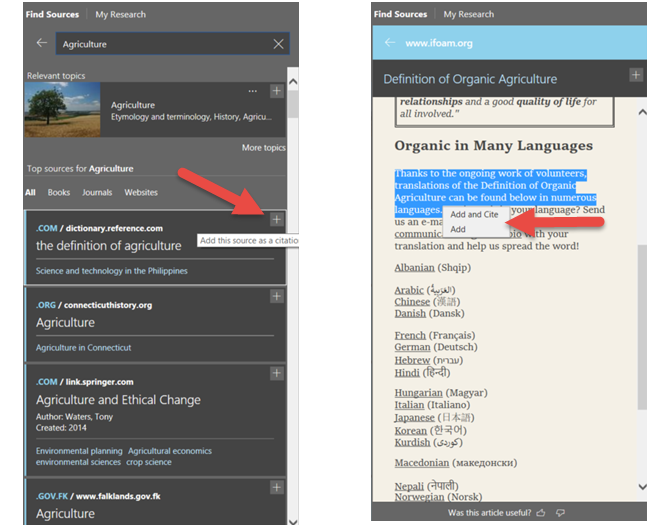
Task: Click www.ifoam.org address text
Action: tap(439, 43)
